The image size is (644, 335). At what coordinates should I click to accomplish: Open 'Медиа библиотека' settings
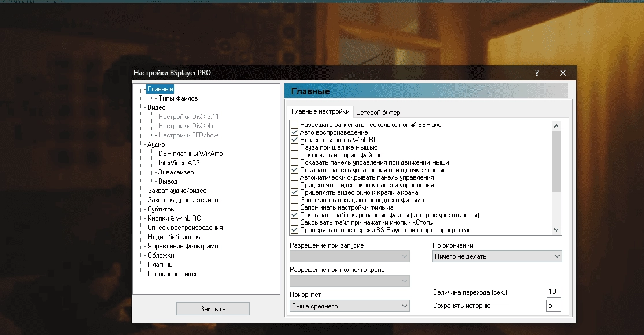pyautogui.click(x=175, y=237)
